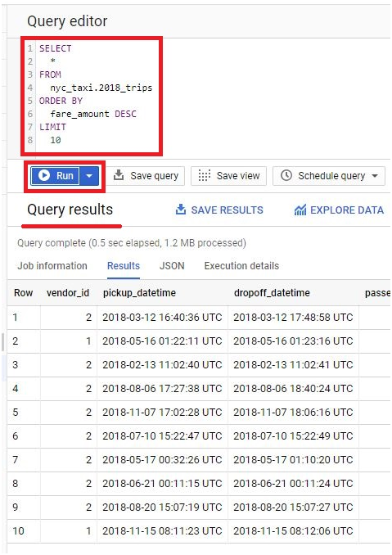Click the EXPLORE DATA link text

[x=347, y=210]
